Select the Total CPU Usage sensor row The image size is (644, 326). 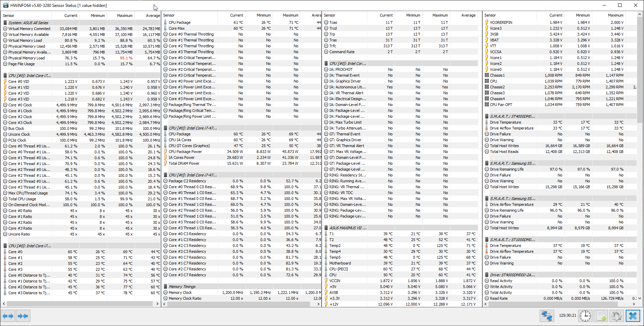(x=22, y=199)
